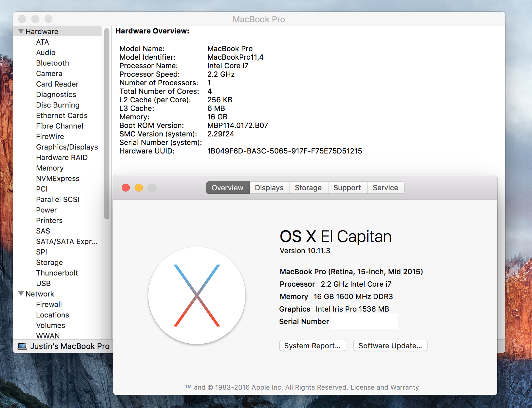Screen dimensions: 532x408
Task: Choose Volumes under Network
Action: click(50, 325)
